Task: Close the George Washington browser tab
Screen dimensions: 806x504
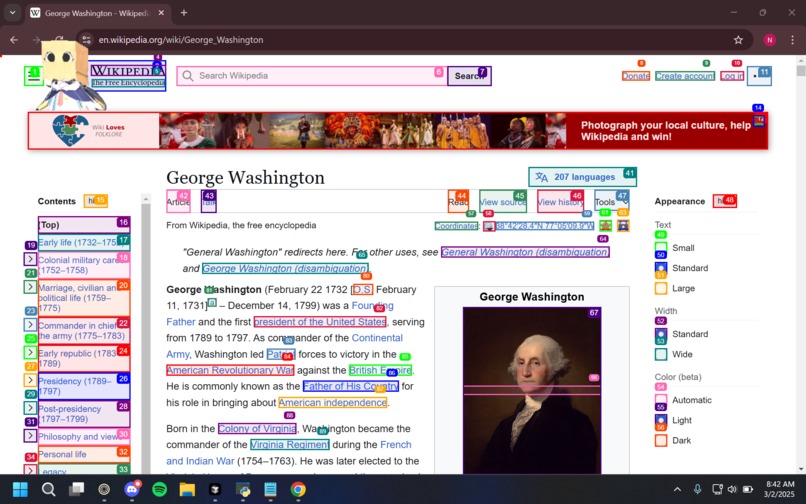Action: 161,13
